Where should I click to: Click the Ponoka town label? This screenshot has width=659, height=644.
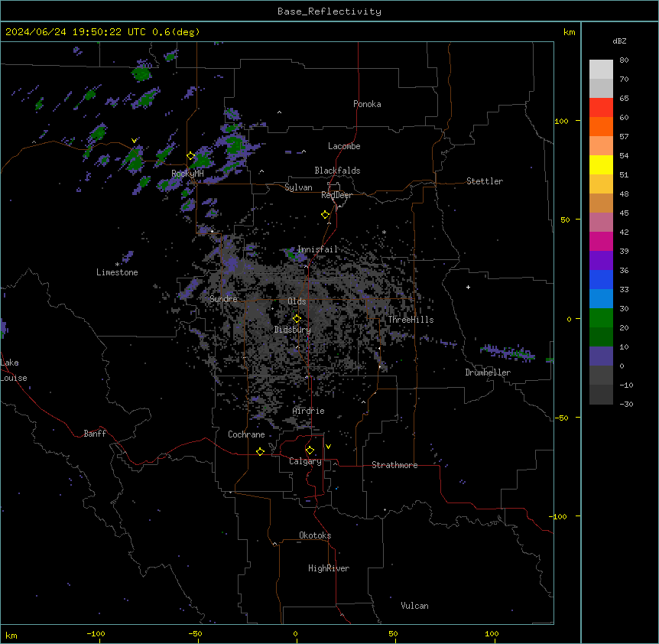pos(367,104)
